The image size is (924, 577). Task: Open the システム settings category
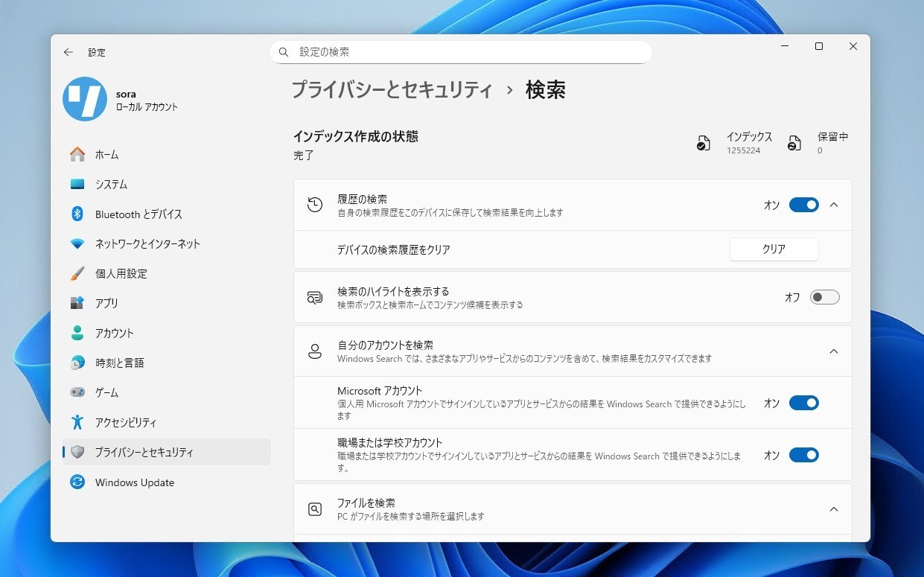pos(111,184)
